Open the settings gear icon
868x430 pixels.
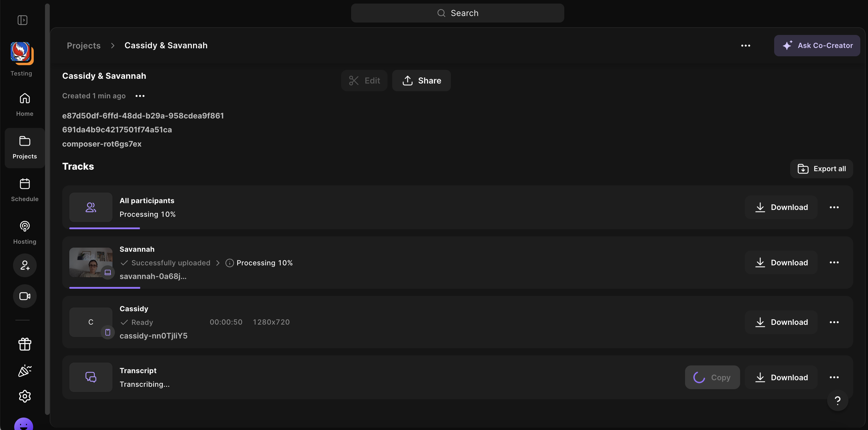(25, 396)
